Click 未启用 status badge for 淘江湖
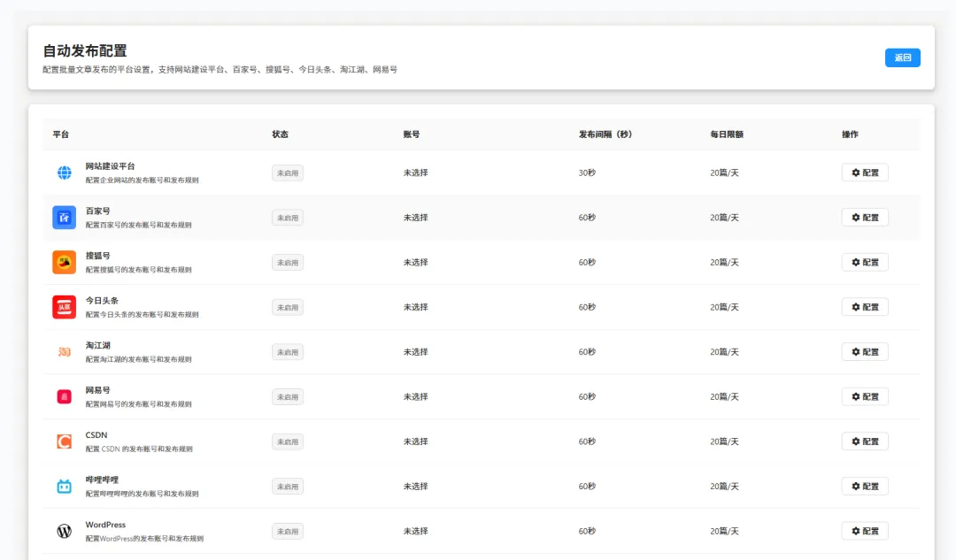956x560 pixels. 287,352
